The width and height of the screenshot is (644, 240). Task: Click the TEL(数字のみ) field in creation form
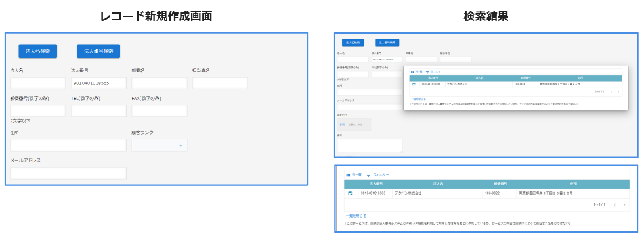pos(98,110)
